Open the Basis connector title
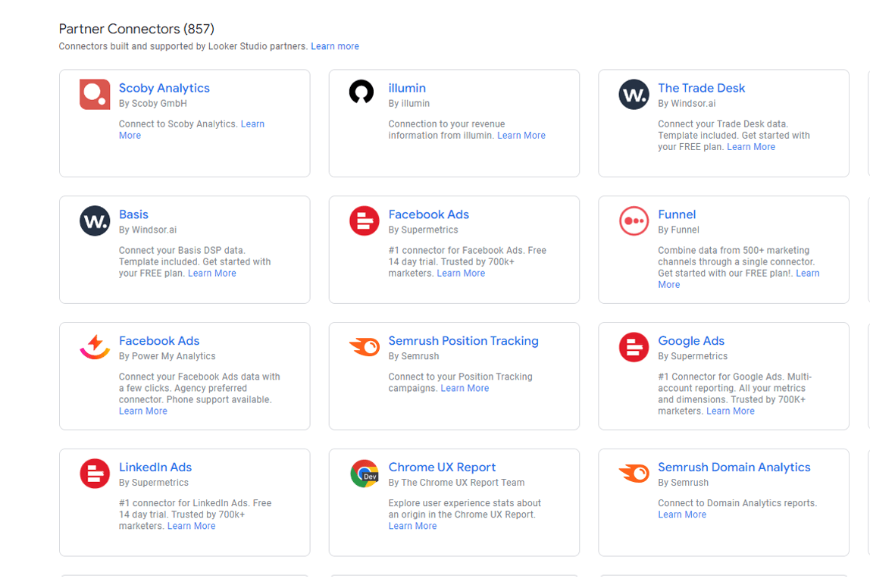This screenshot has height=588, width=870. [x=133, y=214]
